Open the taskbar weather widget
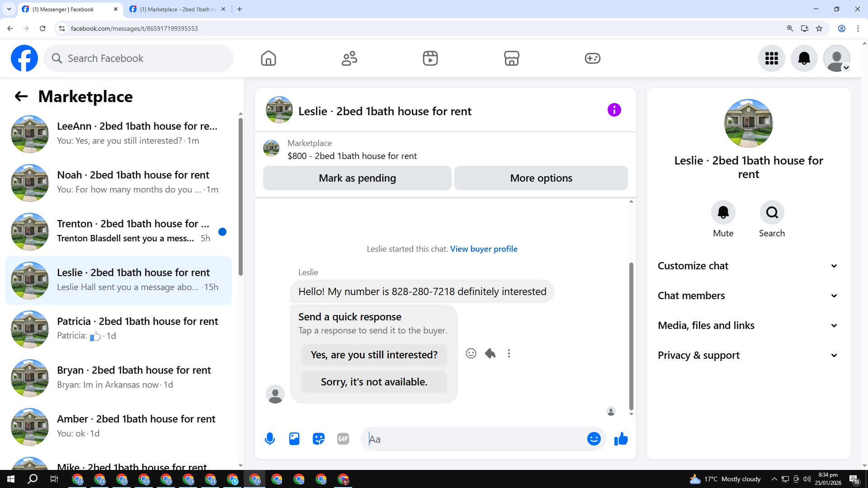Image resolution: width=868 pixels, height=488 pixels. [725, 479]
